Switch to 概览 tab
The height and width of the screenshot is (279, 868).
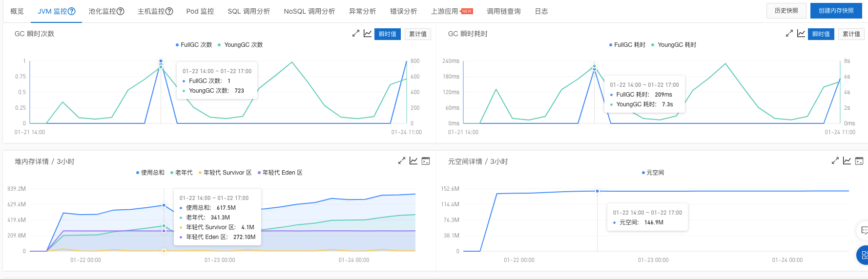[17, 11]
